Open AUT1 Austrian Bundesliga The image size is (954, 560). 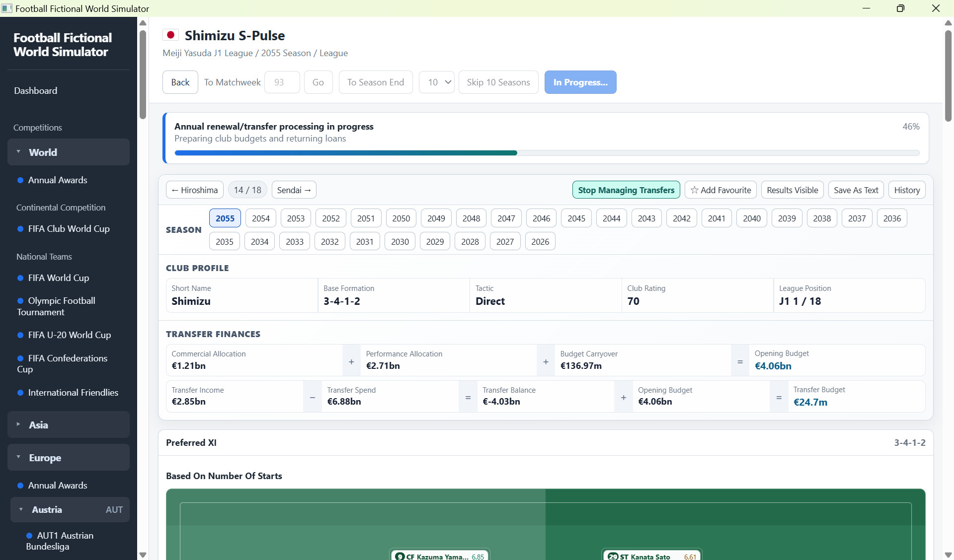coord(60,541)
